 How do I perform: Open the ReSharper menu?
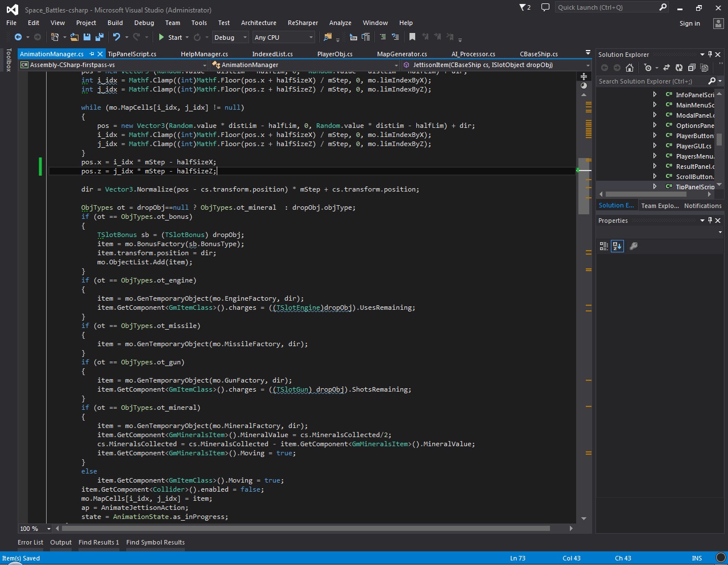tap(303, 23)
